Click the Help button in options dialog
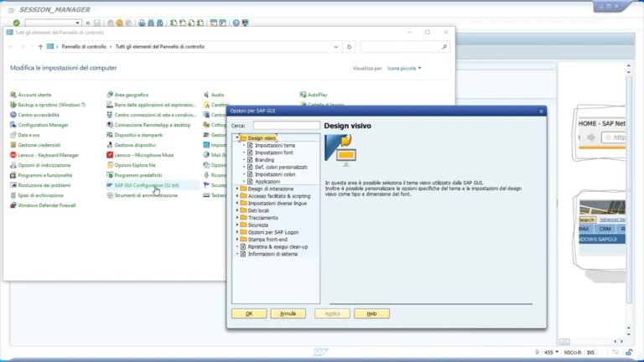This screenshot has width=644, height=362. [371, 313]
